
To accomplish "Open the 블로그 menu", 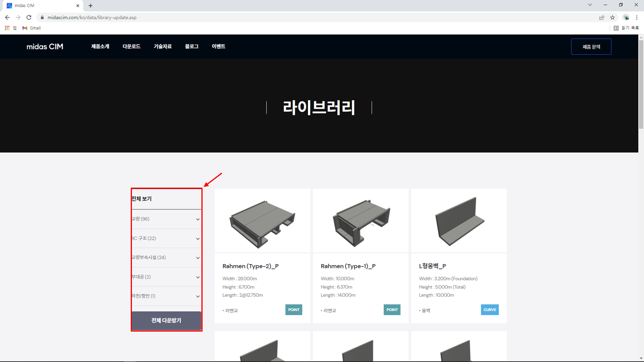I will pyautogui.click(x=192, y=46).
